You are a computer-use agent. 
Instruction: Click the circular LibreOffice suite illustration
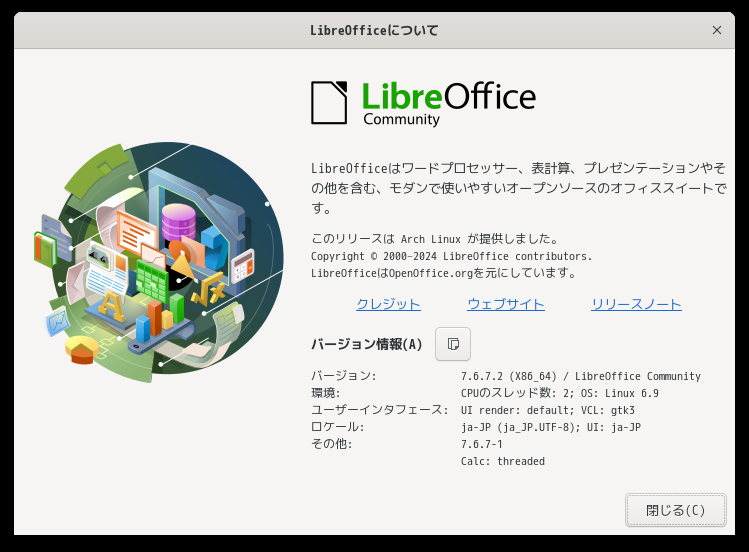point(160,262)
